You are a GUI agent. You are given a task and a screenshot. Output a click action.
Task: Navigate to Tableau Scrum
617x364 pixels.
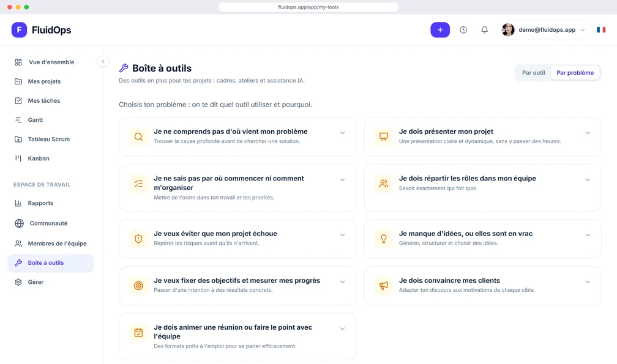click(51, 139)
